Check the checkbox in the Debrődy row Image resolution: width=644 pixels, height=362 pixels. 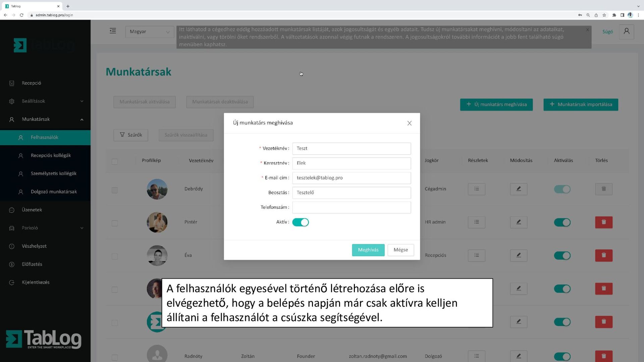point(115,190)
